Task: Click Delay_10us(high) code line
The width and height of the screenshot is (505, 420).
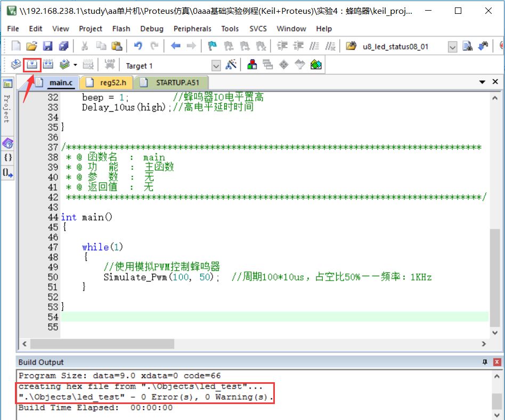Action: tap(126, 107)
